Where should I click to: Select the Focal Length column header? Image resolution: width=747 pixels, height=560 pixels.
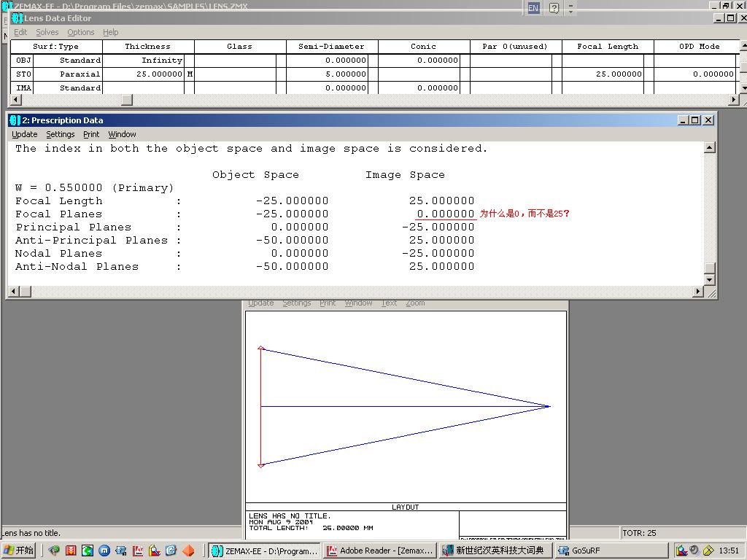pyautogui.click(x=608, y=47)
